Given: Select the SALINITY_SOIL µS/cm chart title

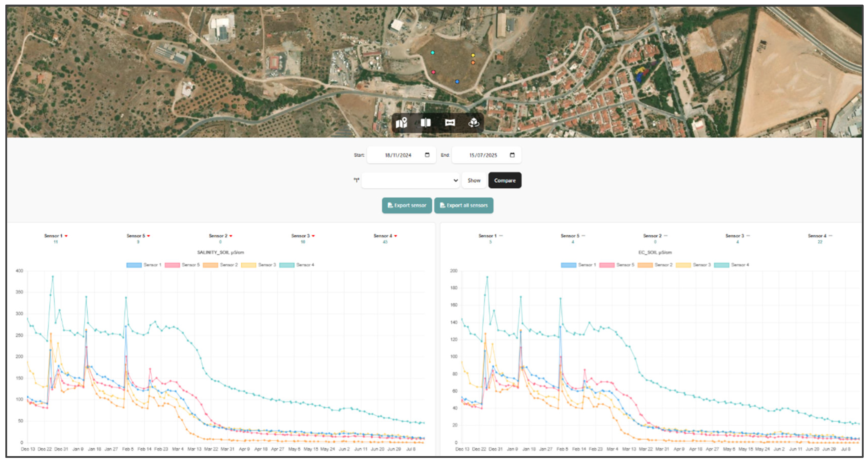Looking at the screenshot, I should coord(220,253).
